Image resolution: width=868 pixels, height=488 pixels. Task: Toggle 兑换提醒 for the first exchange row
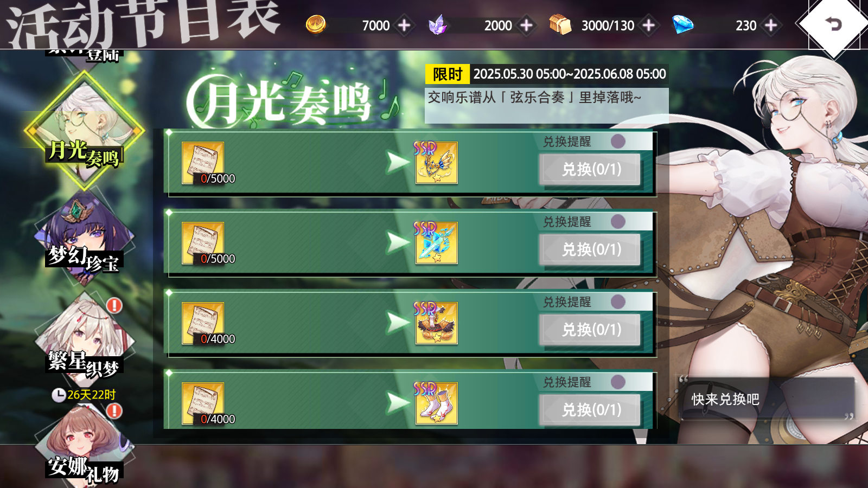coord(618,142)
